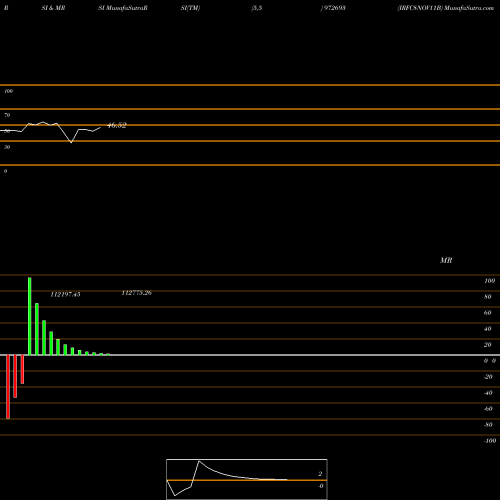Viewport: 500px width, 500px height.
Task: Click the MR axis label 80
Action: (488, 297)
